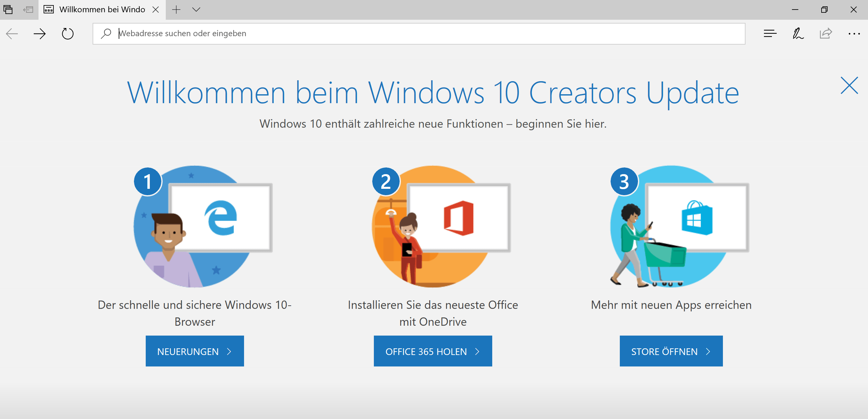
Task: Click the search magnifier icon in address bar
Action: pyautogui.click(x=106, y=33)
